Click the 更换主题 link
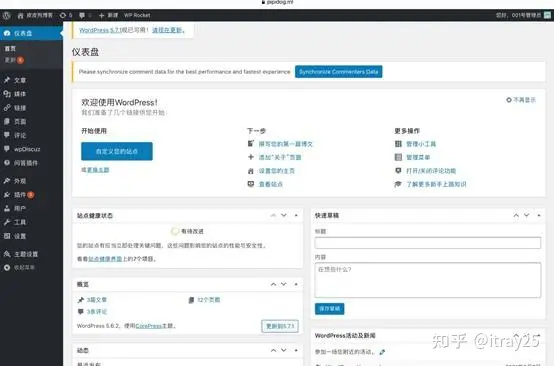 point(98,170)
